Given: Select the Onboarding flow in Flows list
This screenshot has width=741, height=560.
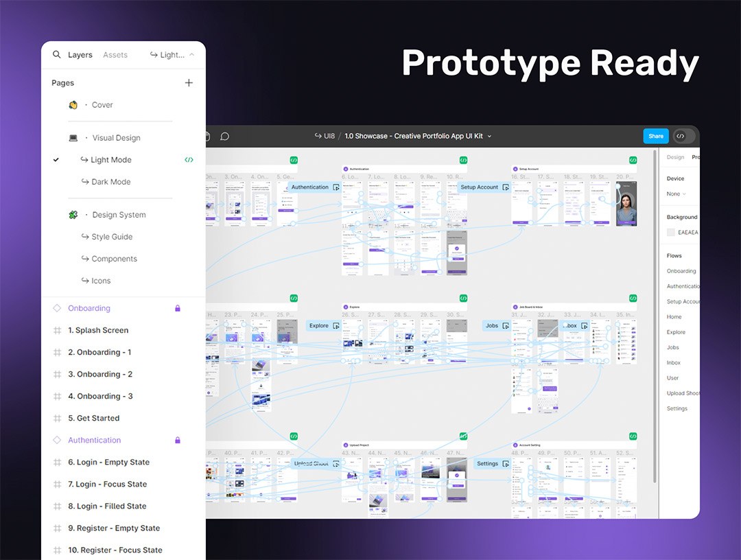Looking at the screenshot, I should [681, 271].
